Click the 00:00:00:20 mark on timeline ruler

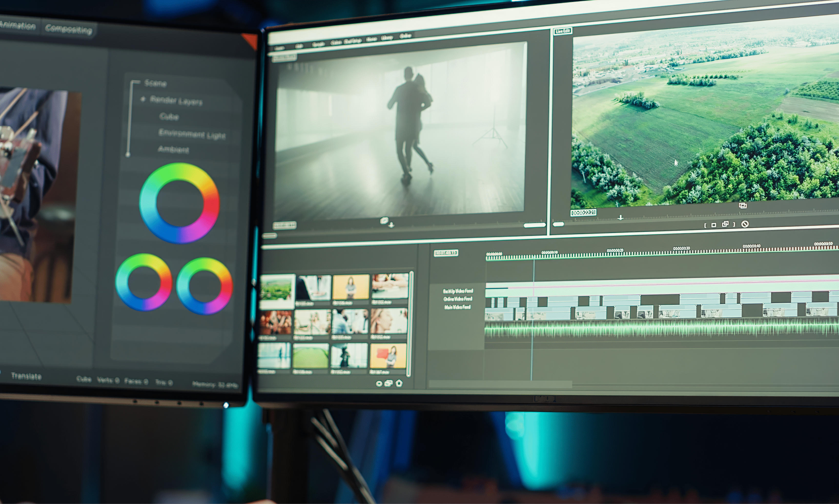tap(615, 251)
